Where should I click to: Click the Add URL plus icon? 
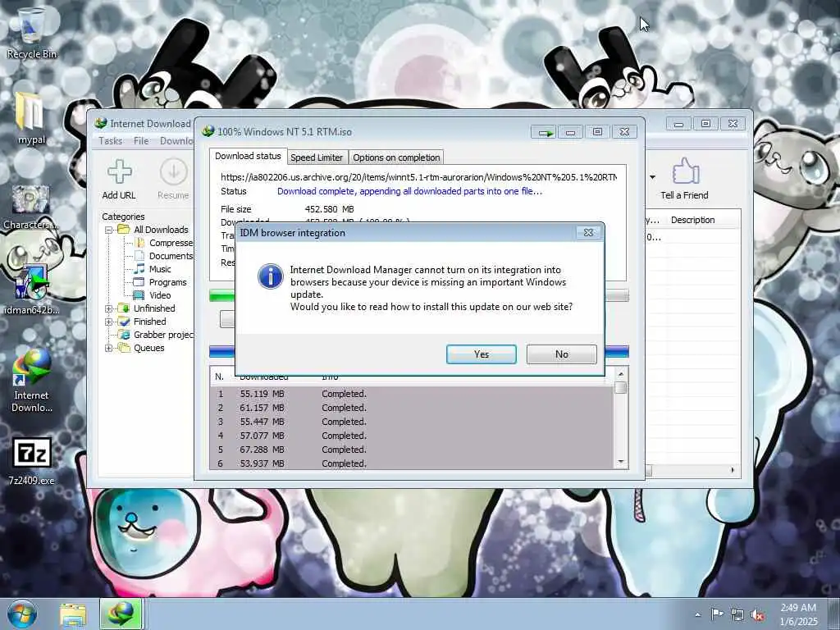click(x=119, y=171)
